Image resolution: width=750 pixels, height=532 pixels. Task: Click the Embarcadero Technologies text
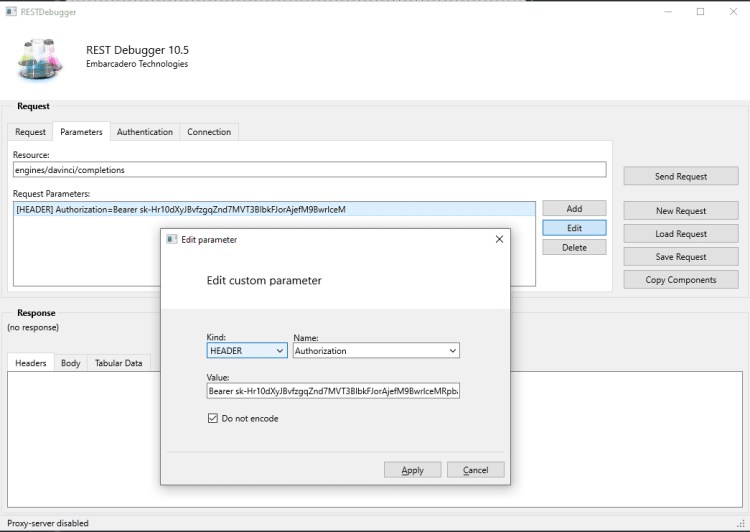pyautogui.click(x=137, y=64)
